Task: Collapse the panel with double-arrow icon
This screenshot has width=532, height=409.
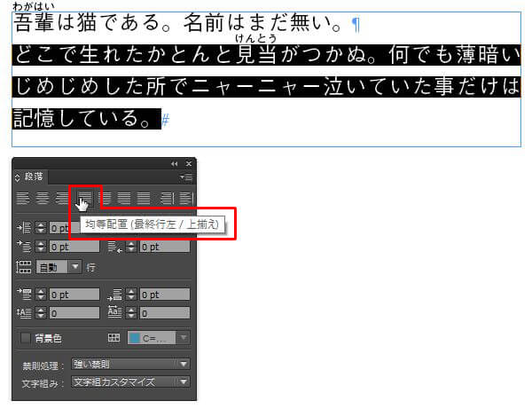Action: tap(175, 164)
